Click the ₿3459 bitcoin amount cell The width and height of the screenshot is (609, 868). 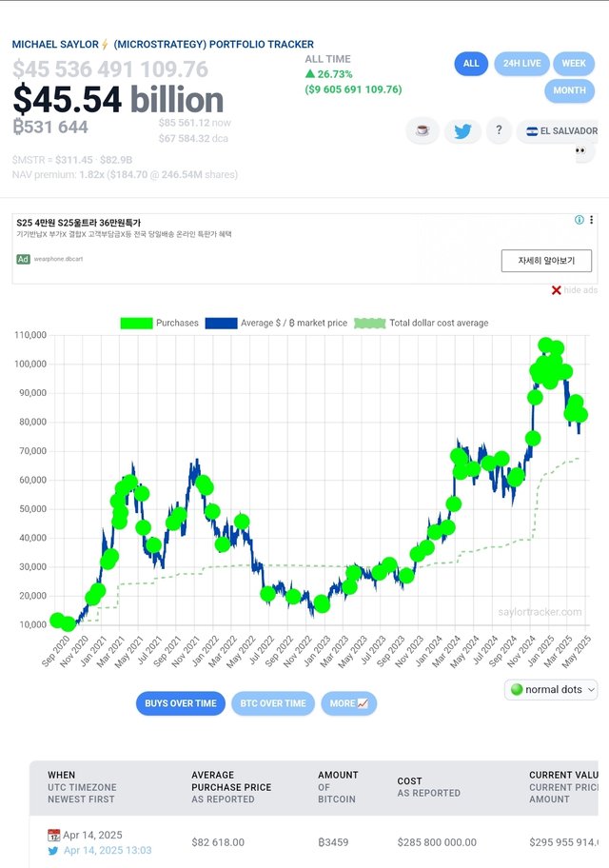tap(333, 842)
